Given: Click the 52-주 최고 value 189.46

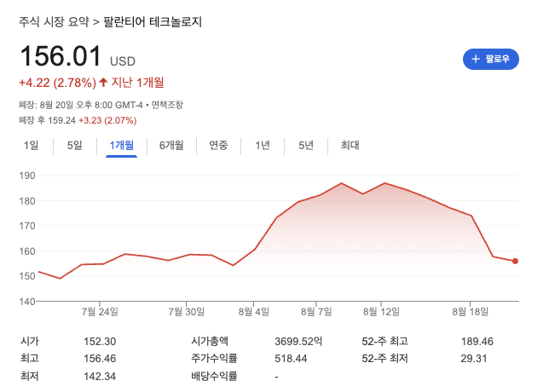Looking at the screenshot, I should 477,342.
